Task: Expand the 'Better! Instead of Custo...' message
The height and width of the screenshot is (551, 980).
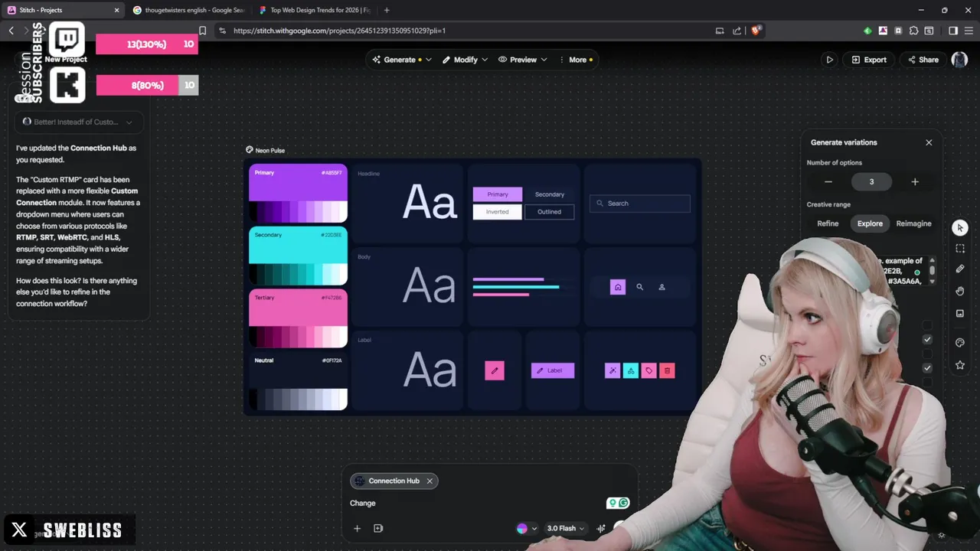Action: (78, 122)
